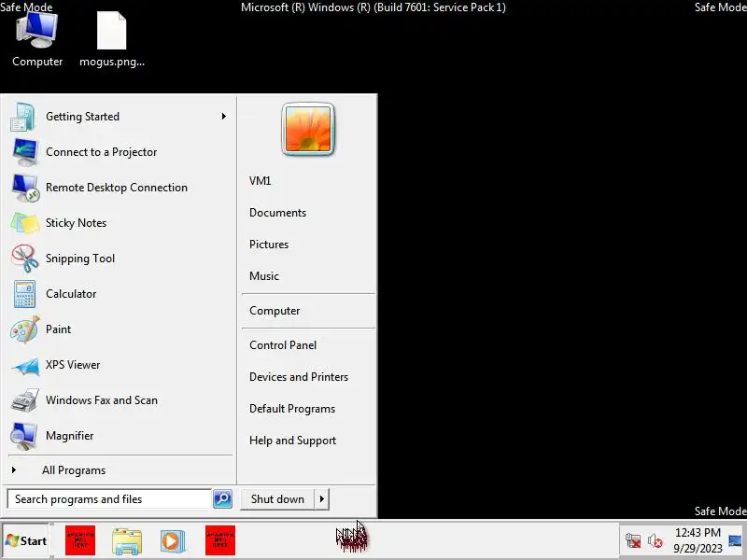The width and height of the screenshot is (747, 560).
Task: Click the user account picture
Action: (x=308, y=129)
